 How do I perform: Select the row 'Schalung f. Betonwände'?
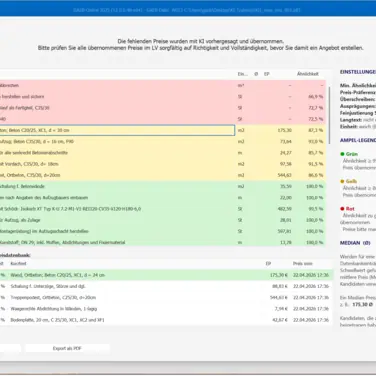click(163, 186)
